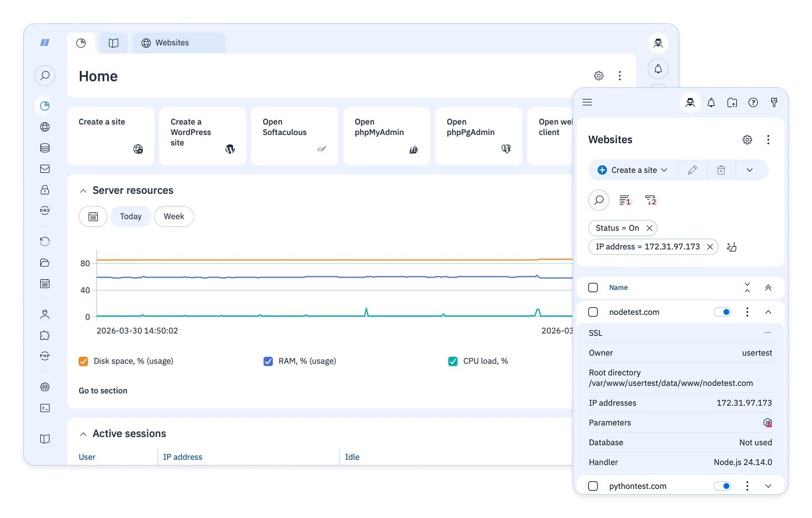Collapse the Server resources section

(x=83, y=191)
